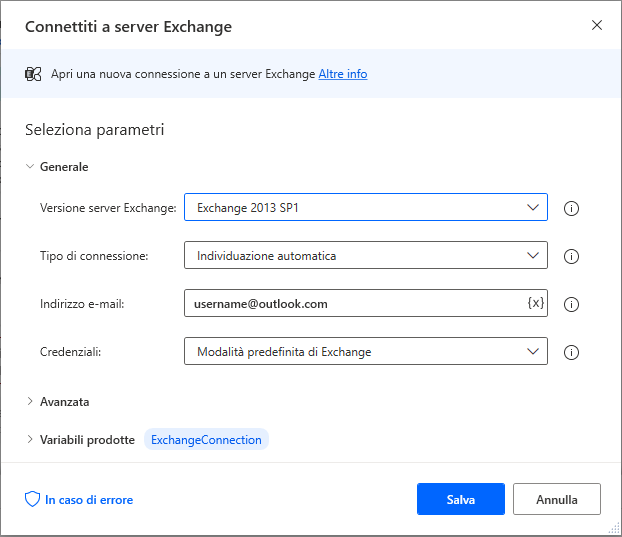Screen dimensions: 622x537
Task: Click the Indirizzo e-mail label
Action: pyautogui.click(x=82, y=304)
